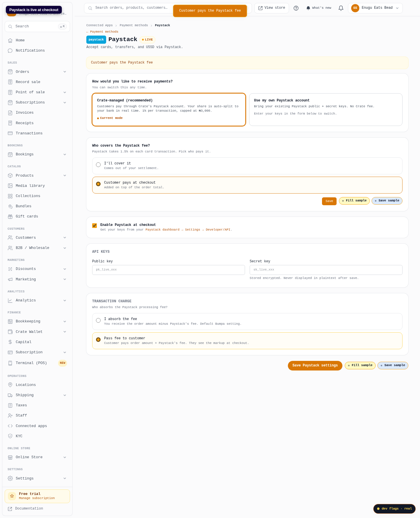
Task: Click the Orders bag icon
Action: [10, 72]
